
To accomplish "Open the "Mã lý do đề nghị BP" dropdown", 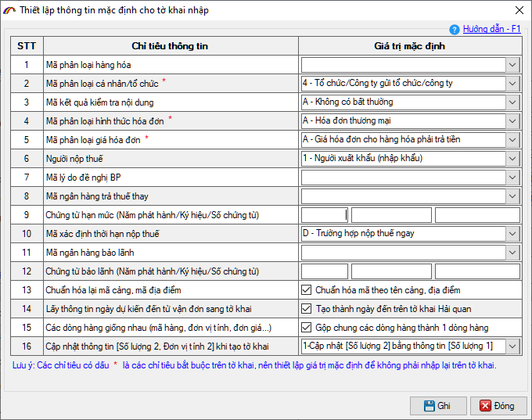I will click(x=512, y=178).
